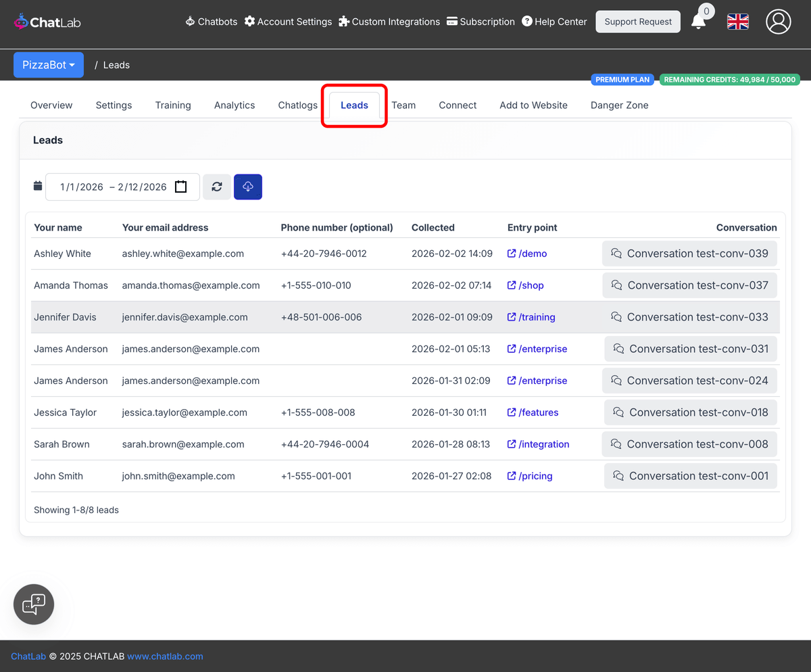Click the Account Settings gear icon

tap(251, 21)
